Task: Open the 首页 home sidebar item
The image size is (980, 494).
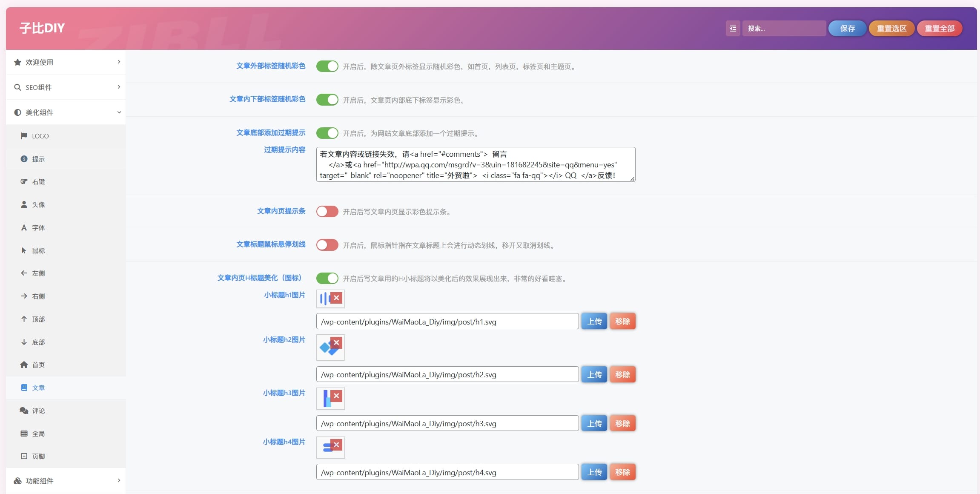Action: tap(38, 365)
